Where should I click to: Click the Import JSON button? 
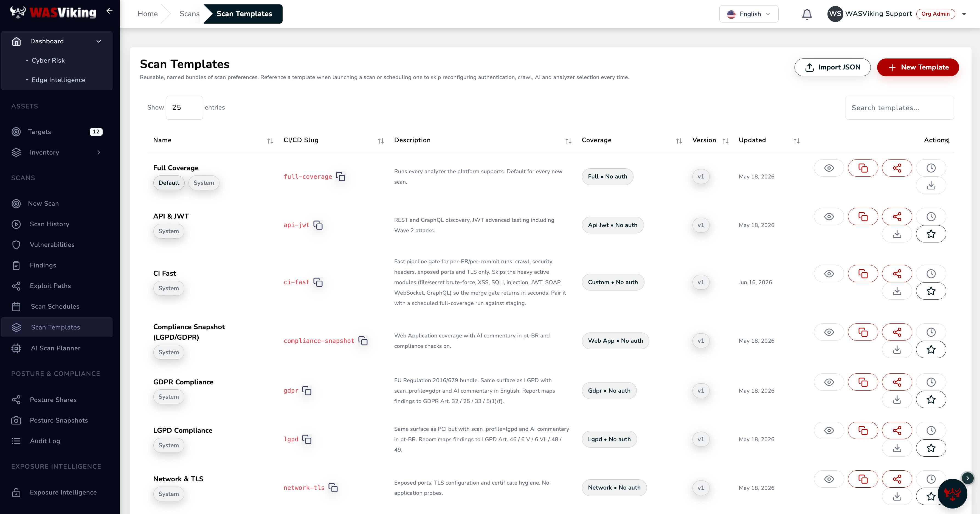click(x=832, y=67)
